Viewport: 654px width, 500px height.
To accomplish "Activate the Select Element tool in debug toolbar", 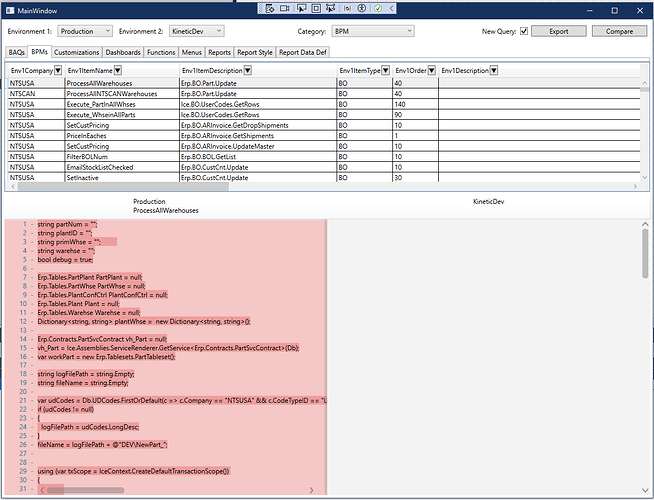I will tap(301, 8).
